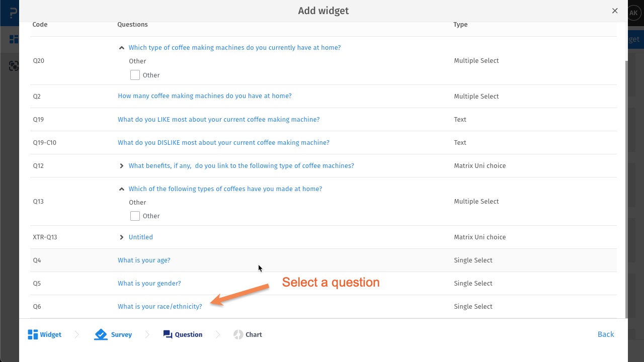Click the Survey step checkmark icon
Screen dimensions: 644x362
(x=101, y=334)
